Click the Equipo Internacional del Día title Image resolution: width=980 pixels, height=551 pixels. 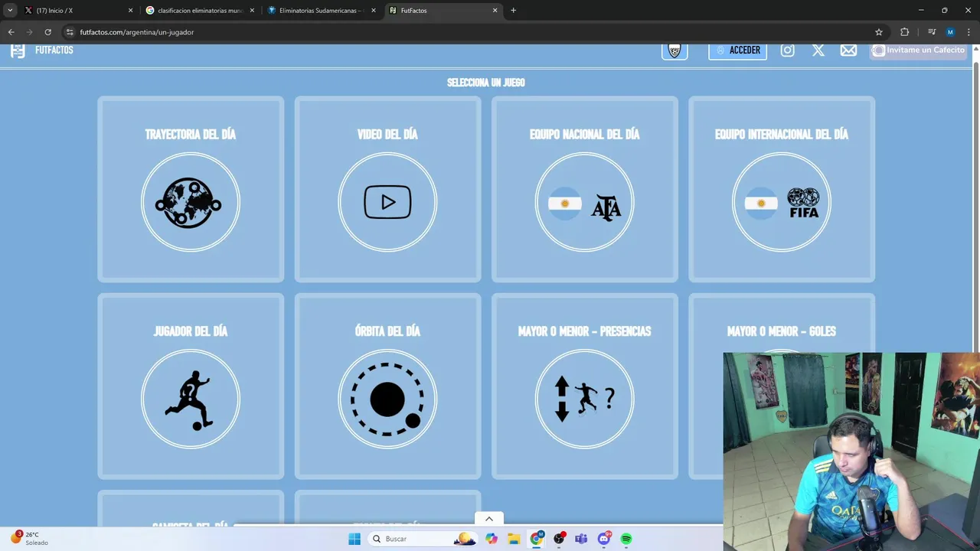(x=781, y=134)
